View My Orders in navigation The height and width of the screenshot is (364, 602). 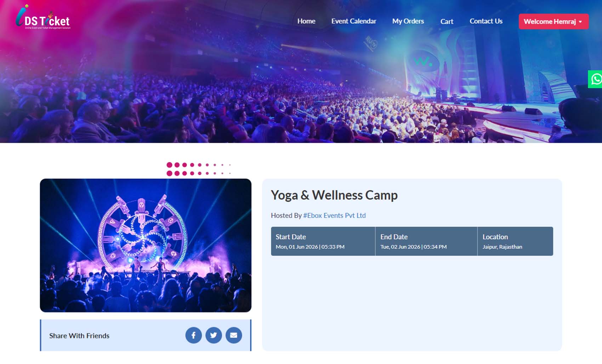coord(408,21)
